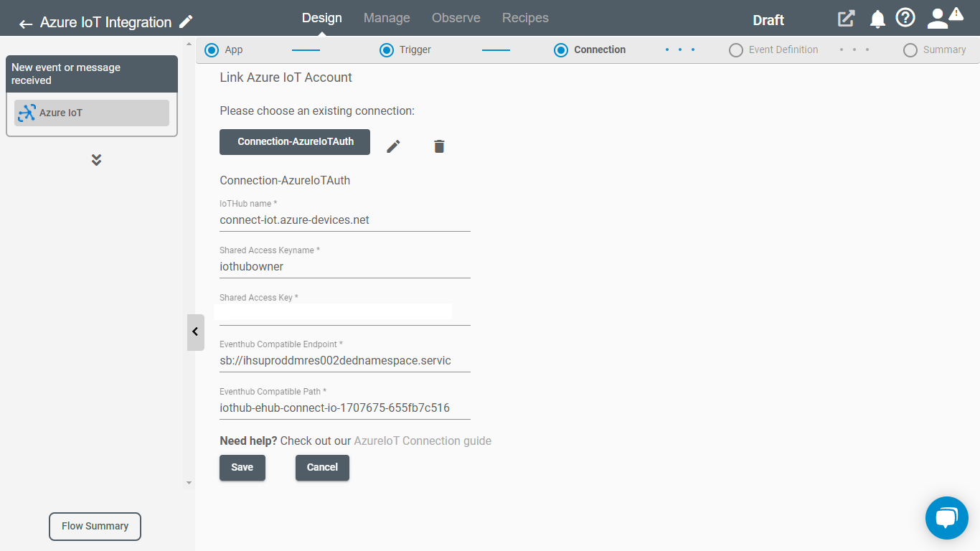Image resolution: width=980 pixels, height=551 pixels.
Task: Click the 'Link Azure IoT Account' heading
Action: (x=286, y=77)
